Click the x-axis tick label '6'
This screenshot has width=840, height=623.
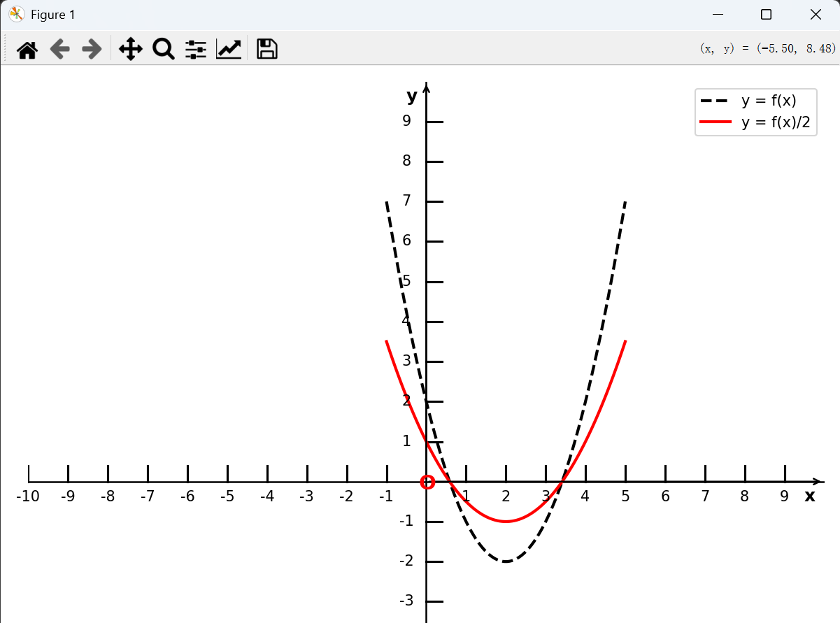click(665, 496)
